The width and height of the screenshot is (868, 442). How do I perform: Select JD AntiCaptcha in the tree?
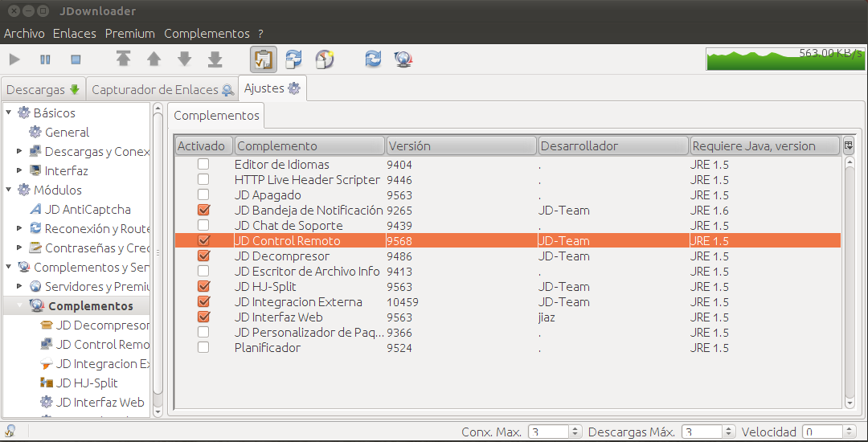pos(88,209)
